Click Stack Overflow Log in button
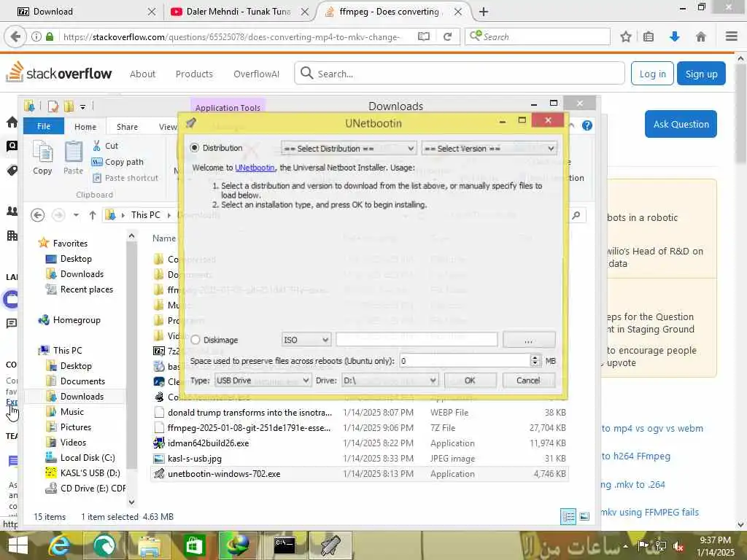This screenshot has height=560, width=747. pos(652,74)
